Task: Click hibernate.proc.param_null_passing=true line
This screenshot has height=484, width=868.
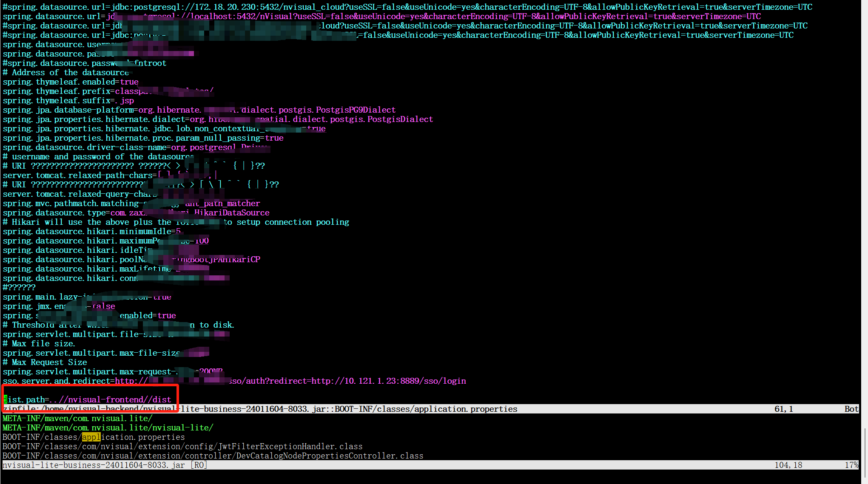Action: tap(143, 138)
